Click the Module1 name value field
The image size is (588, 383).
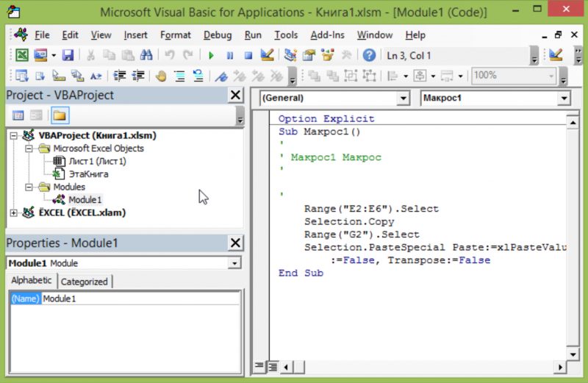pyautogui.click(x=140, y=298)
